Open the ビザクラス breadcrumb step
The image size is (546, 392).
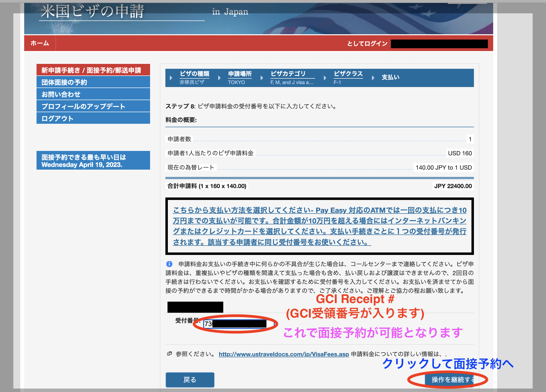(x=348, y=74)
